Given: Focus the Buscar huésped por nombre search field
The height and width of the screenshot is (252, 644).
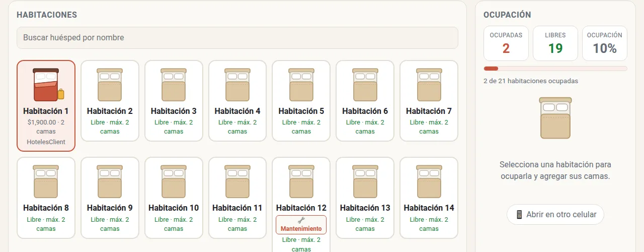Looking at the screenshot, I should click(237, 38).
